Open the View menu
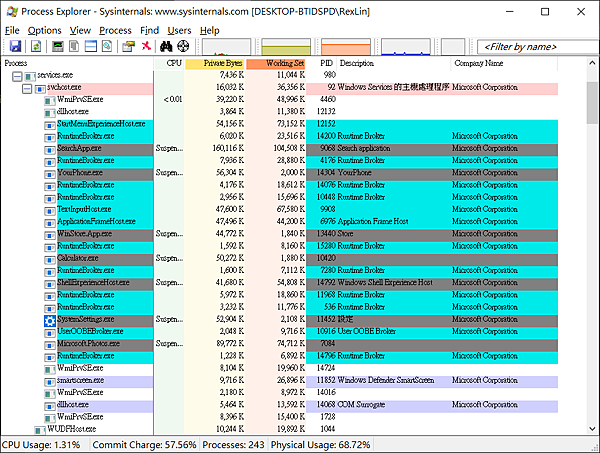The height and width of the screenshot is (453, 600). (x=80, y=31)
